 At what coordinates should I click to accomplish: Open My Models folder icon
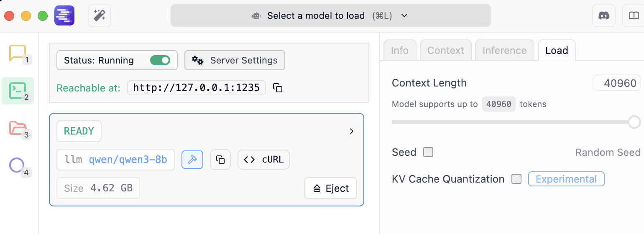pyautogui.click(x=18, y=128)
